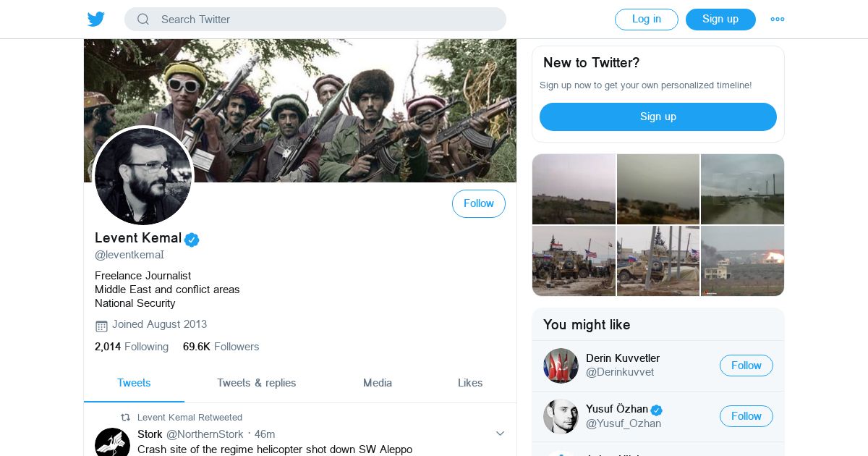Open the burning building media thumbnail

point(742,261)
